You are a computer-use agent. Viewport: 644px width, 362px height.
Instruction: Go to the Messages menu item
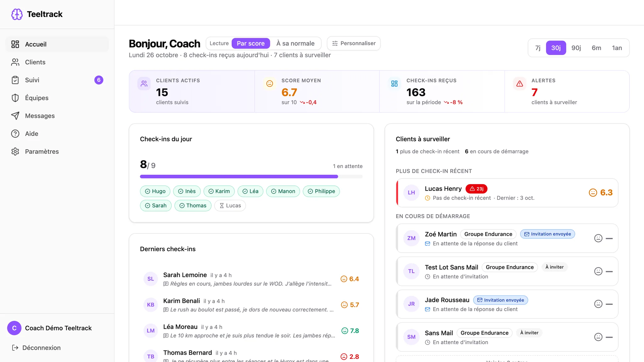click(x=57, y=116)
